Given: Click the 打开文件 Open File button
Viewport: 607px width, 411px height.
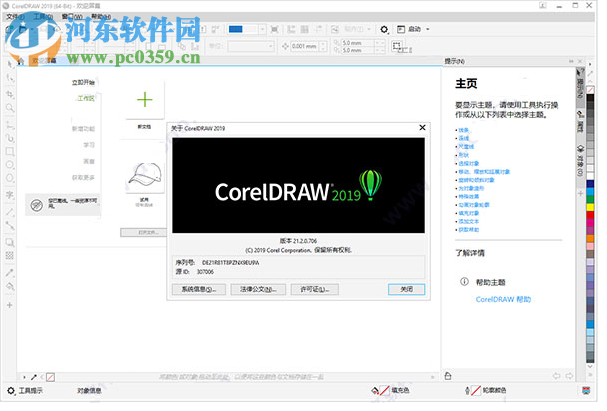Looking at the screenshot, I should point(144,232).
